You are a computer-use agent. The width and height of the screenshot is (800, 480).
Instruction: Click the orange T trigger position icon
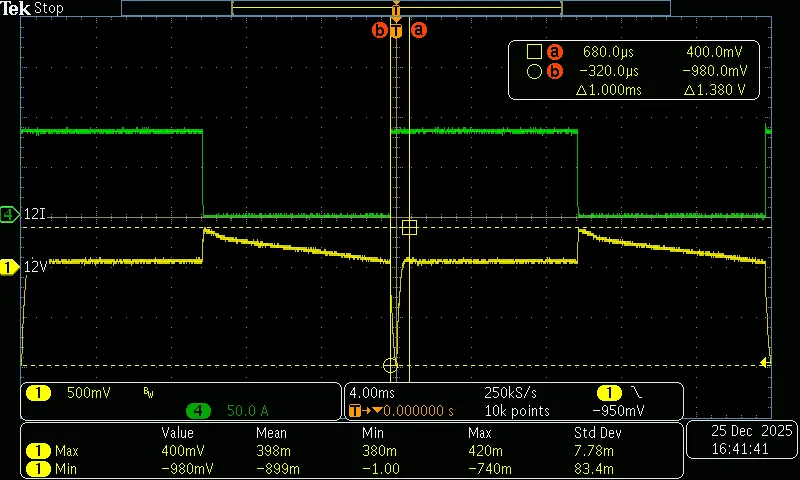355,411
